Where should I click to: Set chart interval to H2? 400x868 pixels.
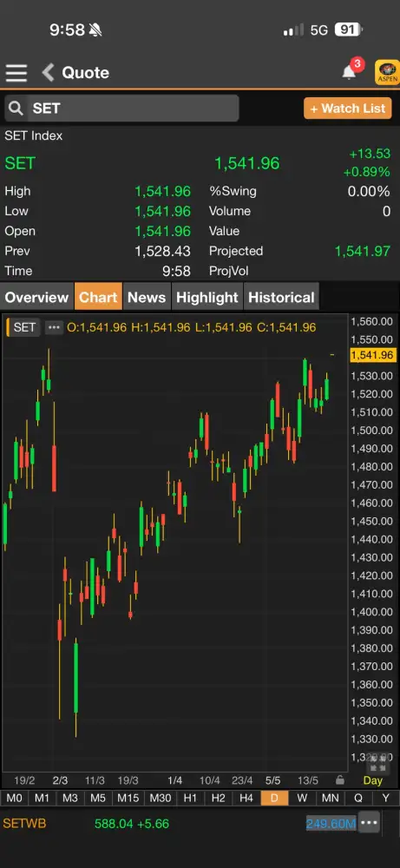point(218,798)
